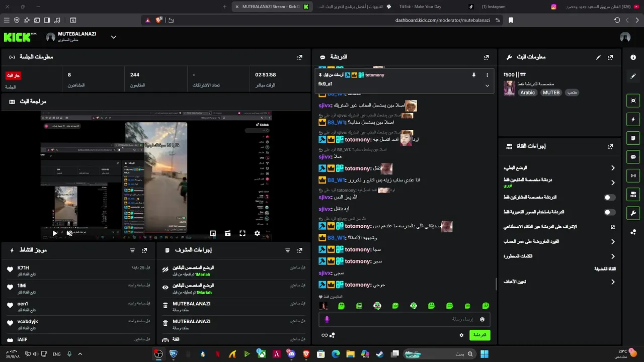
Task: Open the Kick logo home link
Action: coord(20,37)
